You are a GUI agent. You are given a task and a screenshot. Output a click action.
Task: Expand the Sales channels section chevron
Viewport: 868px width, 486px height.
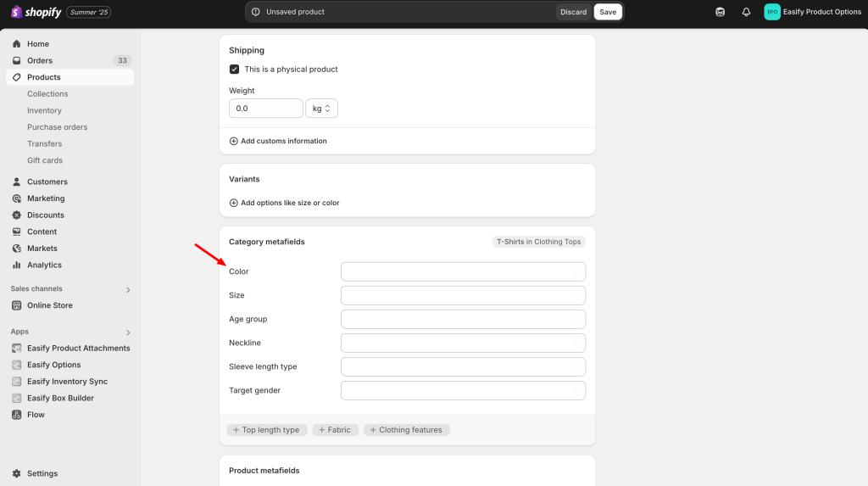pyautogui.click(x=128, y=289)
